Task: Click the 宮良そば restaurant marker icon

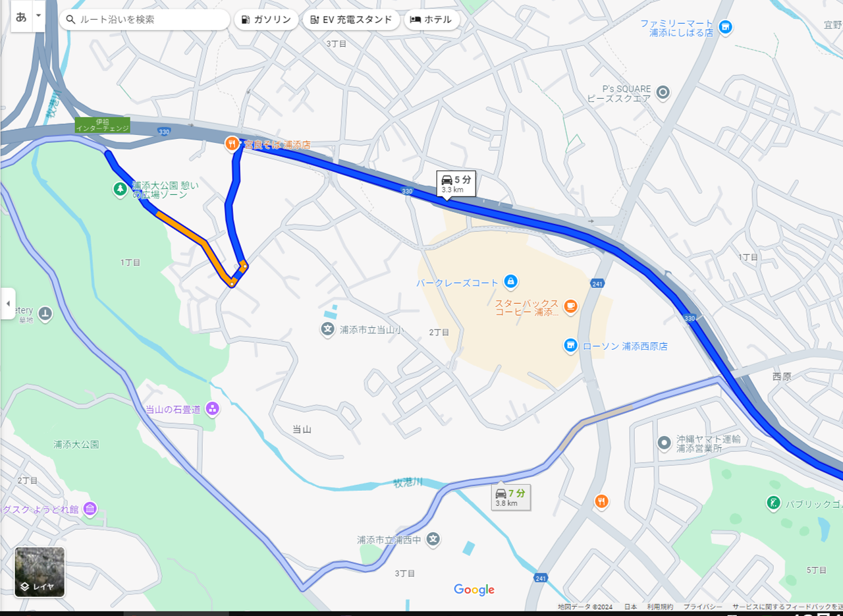Action: 231,143
